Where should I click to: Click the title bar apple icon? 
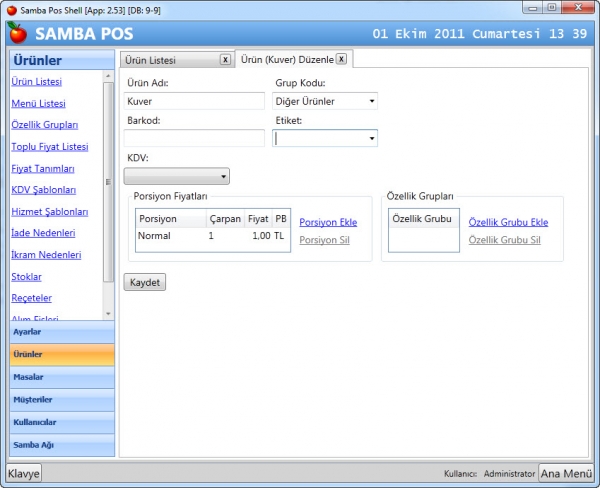pos(12,10)
